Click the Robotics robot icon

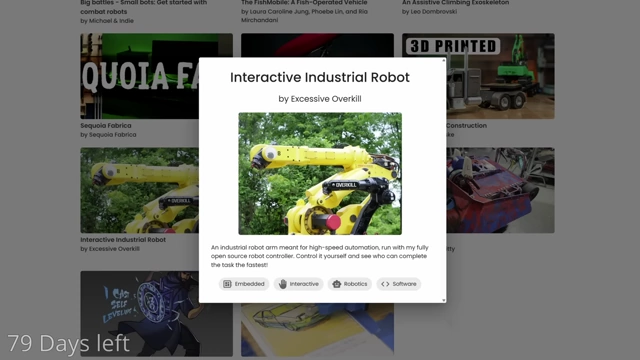(x=336, y=284)
